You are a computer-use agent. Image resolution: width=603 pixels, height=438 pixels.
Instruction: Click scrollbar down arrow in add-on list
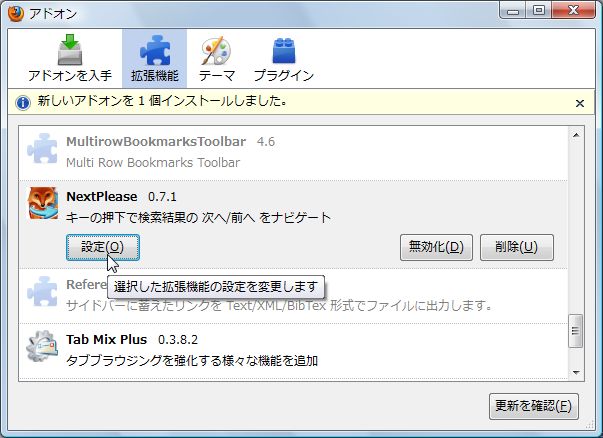point(576,372)
